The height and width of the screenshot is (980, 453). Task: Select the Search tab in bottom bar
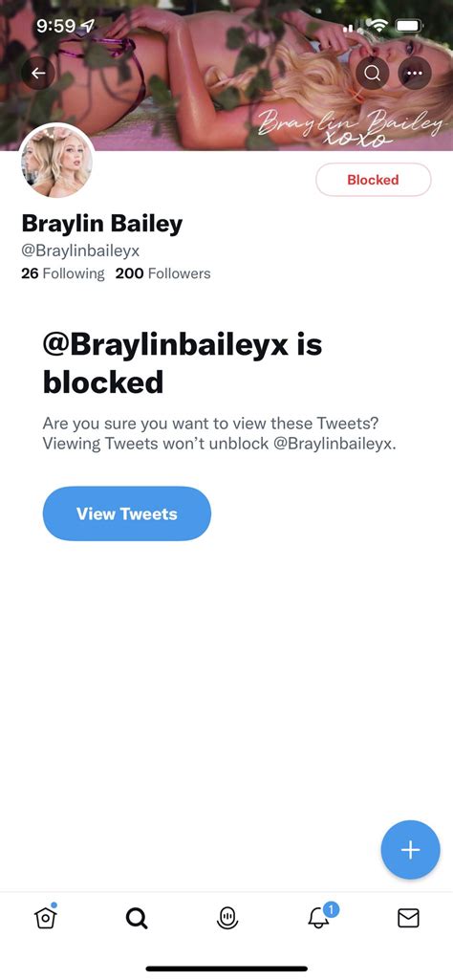[x=137, y=918]
